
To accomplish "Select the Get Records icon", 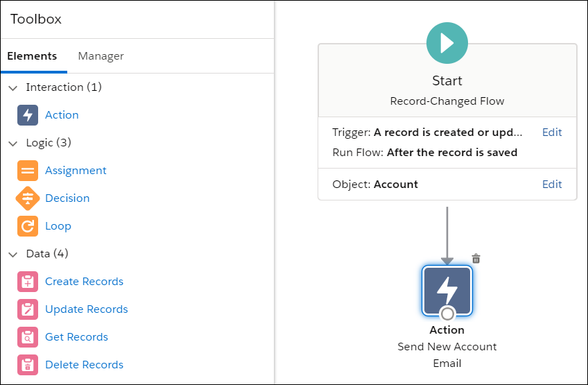I will tap(28, 337).
